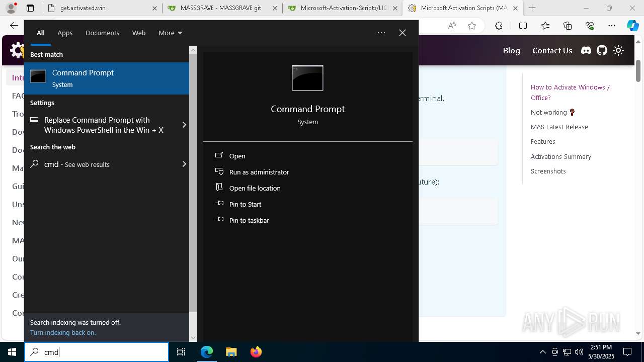
Task: Open Edge Collections icon
Action: 568,26
